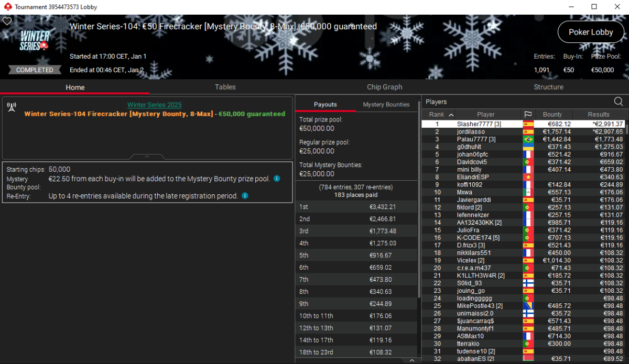This screenshot has width=629, height=364.
Task: Sort players by the country flag column
Action: pos(527,114)
